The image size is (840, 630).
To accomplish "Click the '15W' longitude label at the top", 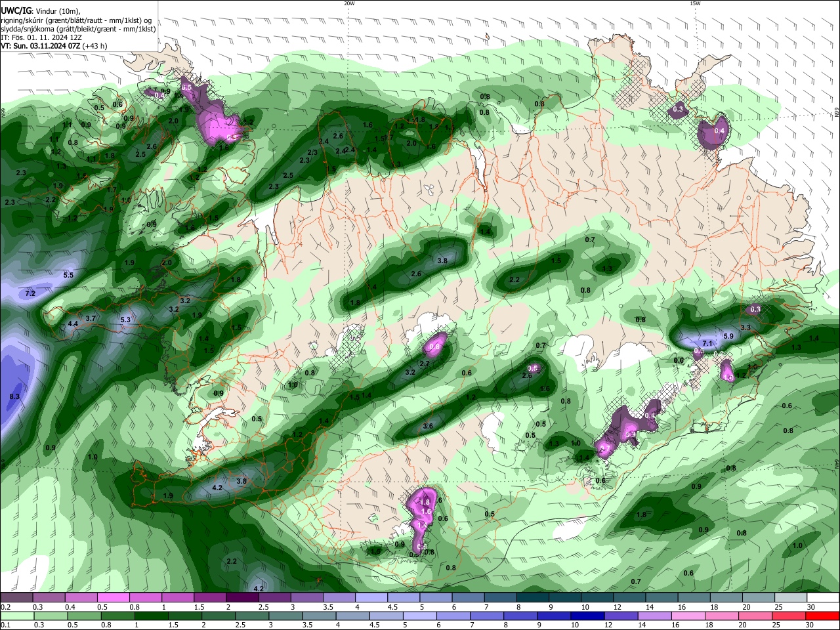I will coord(695,3).
